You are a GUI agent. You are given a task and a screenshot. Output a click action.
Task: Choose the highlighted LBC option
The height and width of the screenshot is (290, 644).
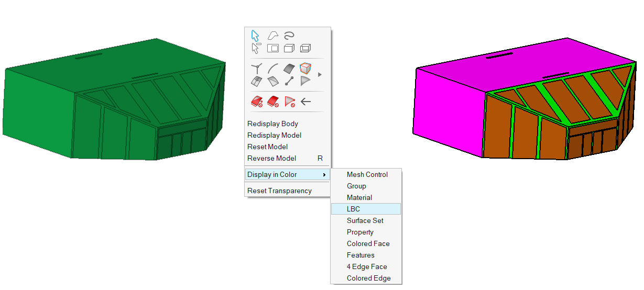(x=366, y=209)
